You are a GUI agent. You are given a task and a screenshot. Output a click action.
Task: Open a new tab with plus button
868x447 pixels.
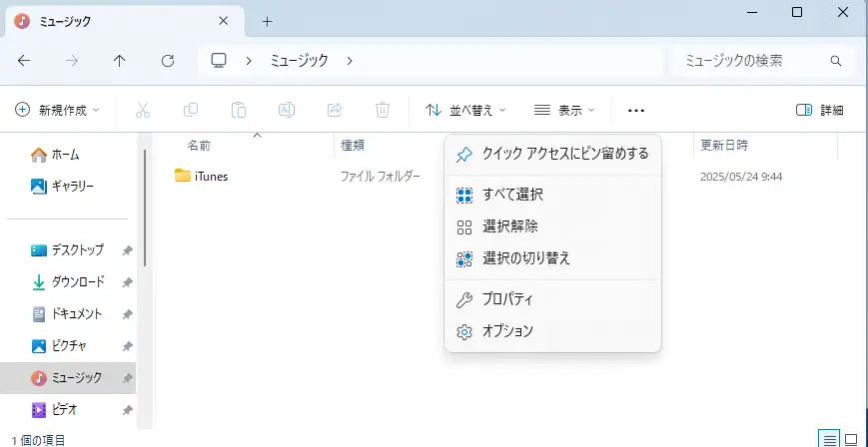pos(267,21)
